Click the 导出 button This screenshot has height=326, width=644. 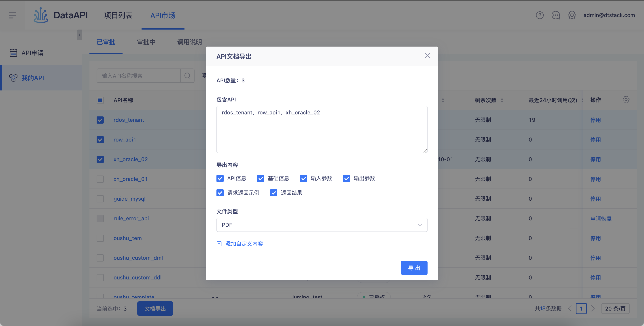pos(414,268)
